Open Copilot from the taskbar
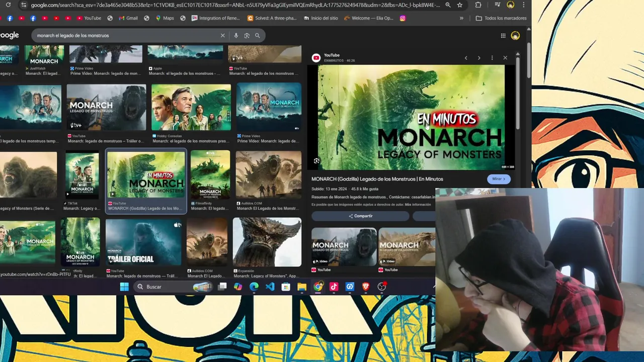Image resolution: width=644 pixels, height=362 pixels. (x=238, y=287)
